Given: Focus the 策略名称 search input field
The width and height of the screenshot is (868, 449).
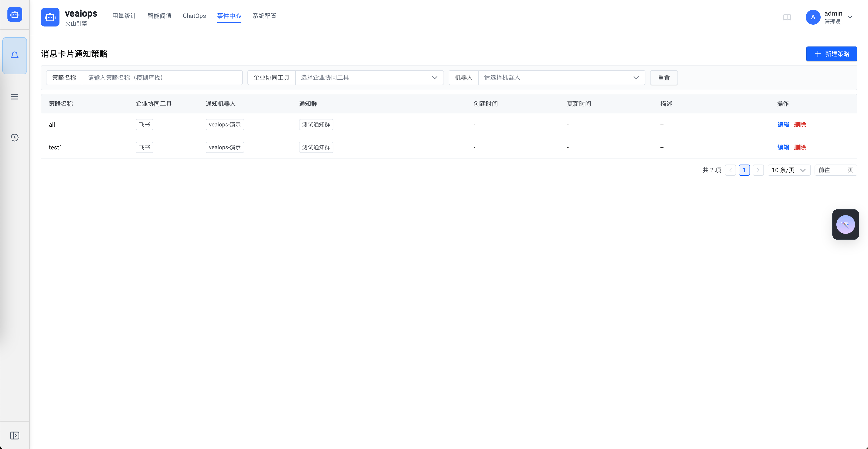Looking at the screenshot, I should [x=162, y=78].
